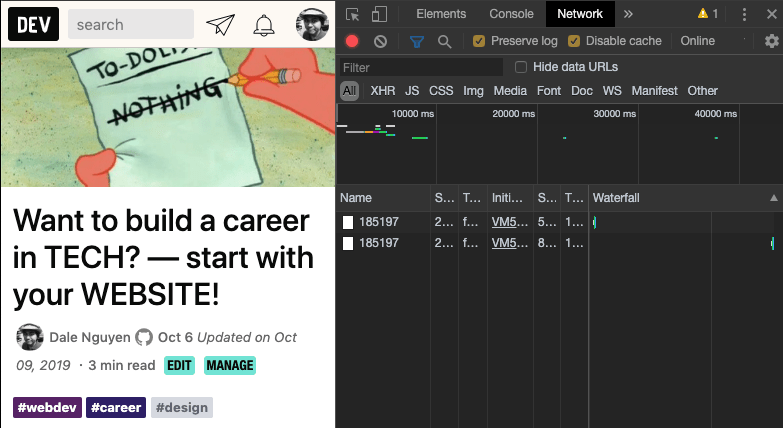Click the file icon of the first 185197 request
The width and height of the screenshot is (783, 428).
tap(348, 222)
